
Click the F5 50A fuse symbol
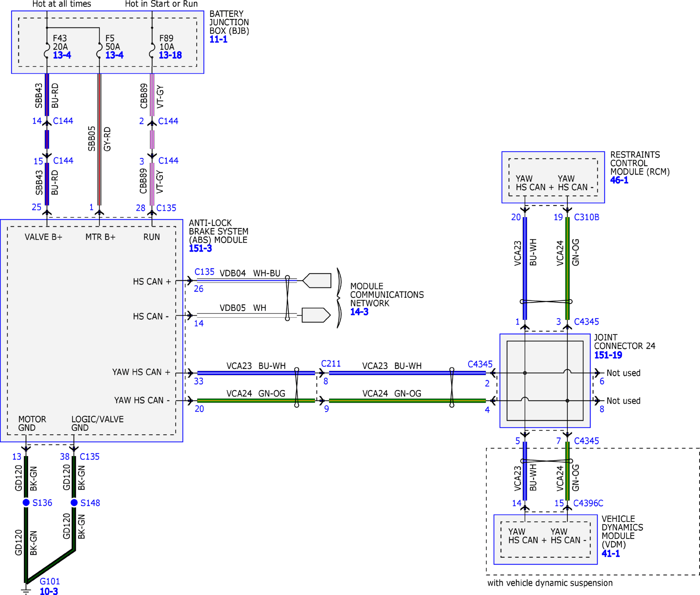(x=99, y=51)
